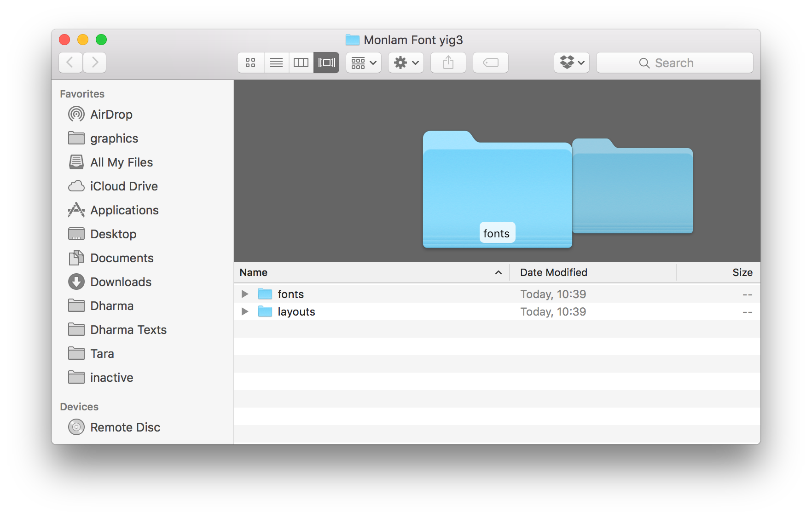Select the Dharma folder in sidebar
The image size is (812, 518).
[x=142, y=305]
